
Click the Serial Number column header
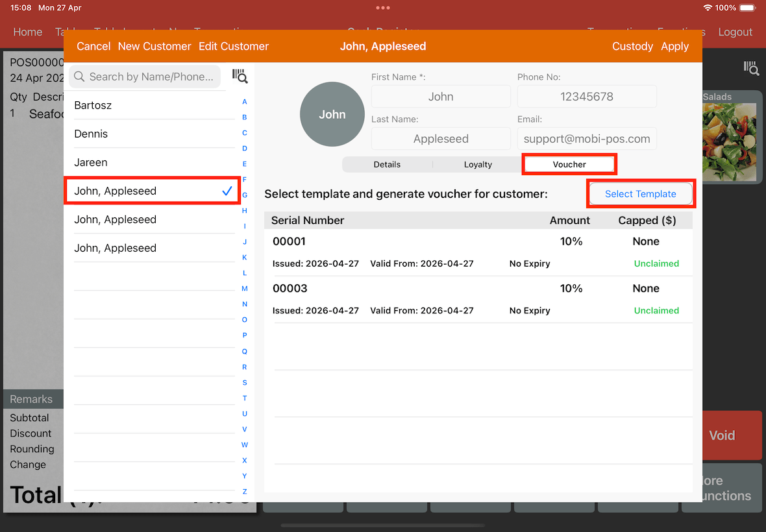[x=308, y=221]
